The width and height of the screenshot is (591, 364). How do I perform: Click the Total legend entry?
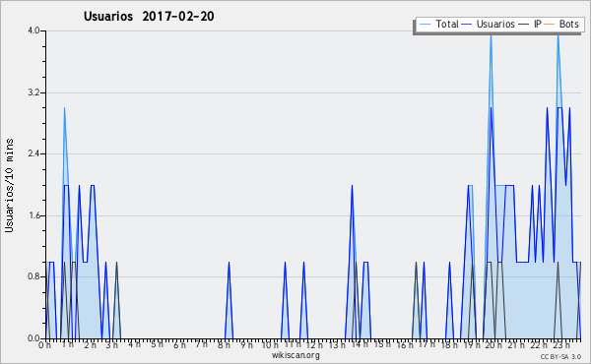click(438, 24)
